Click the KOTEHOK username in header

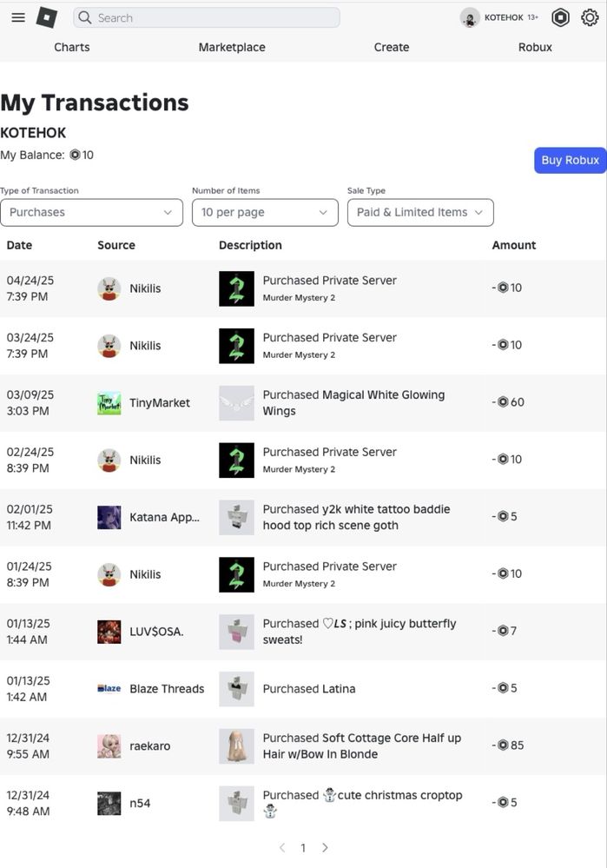click(504, 17)
